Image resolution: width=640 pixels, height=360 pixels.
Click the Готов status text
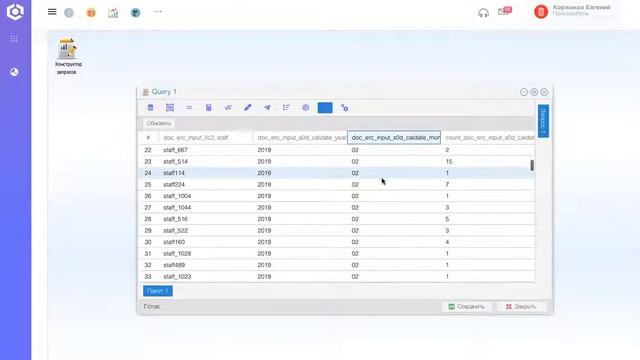point(151,307)
